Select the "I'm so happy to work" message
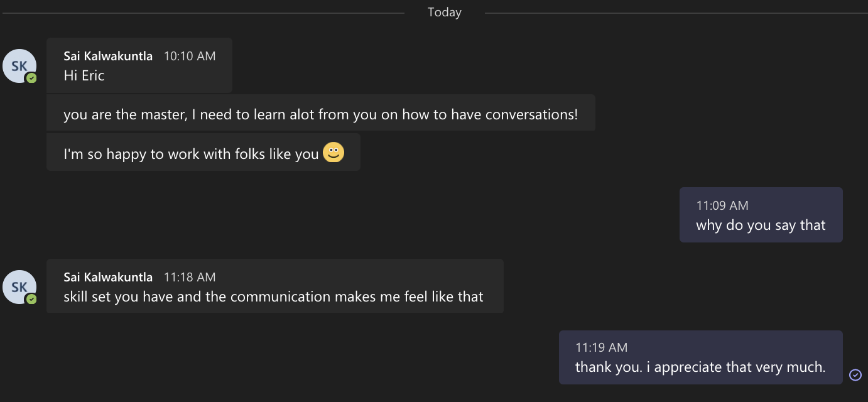The height and width of the screenshot is (402, 868). tap(191, 154)
